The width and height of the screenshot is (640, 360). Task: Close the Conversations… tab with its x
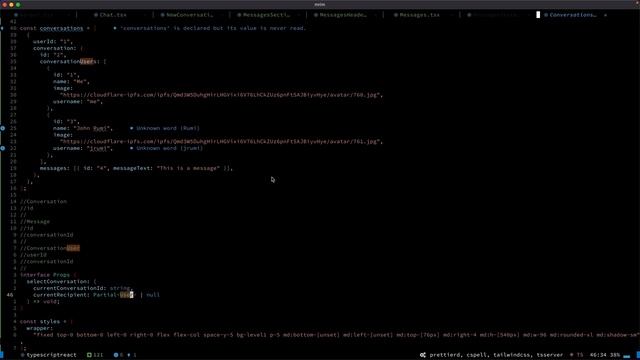click(x=605, y=15)
